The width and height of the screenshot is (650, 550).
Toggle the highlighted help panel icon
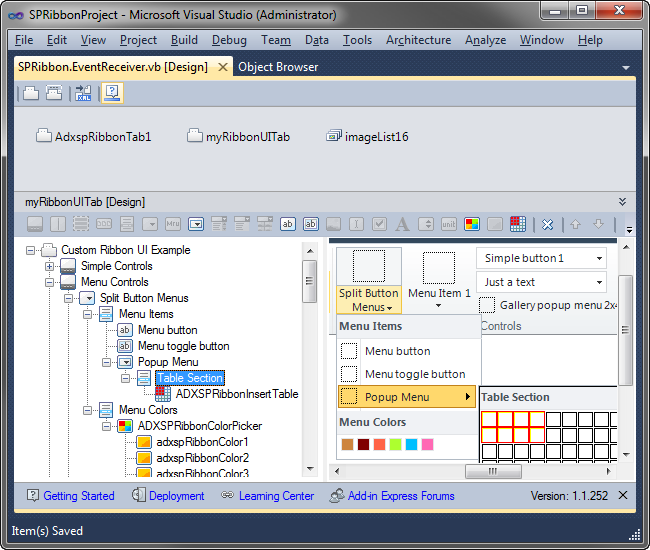(112, 93)
